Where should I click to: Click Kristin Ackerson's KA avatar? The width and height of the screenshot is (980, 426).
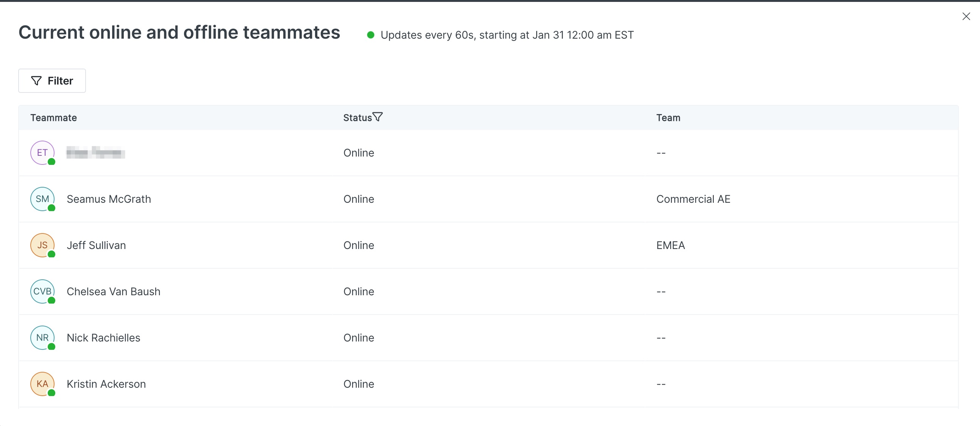coord(43,384)
